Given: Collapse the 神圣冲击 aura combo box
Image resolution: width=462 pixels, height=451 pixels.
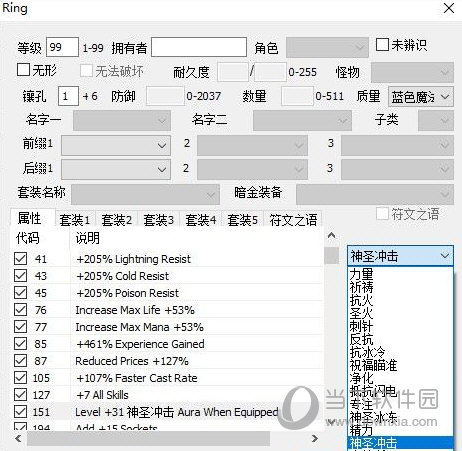Looking at the screenshot, I should (x=400, y=256).
